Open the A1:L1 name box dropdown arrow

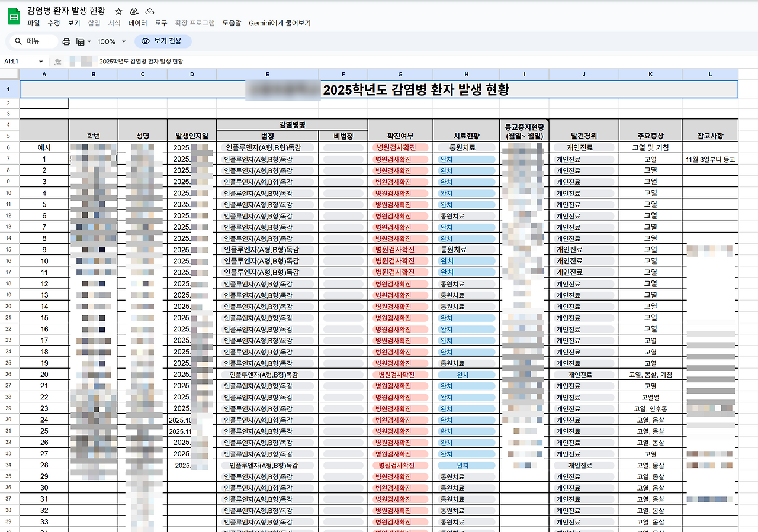tap(41, 62)
